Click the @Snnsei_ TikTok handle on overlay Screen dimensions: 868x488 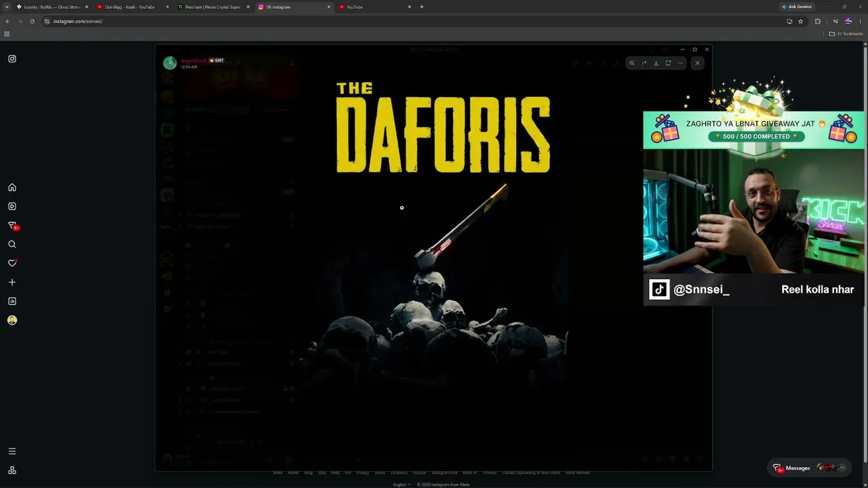[701, 289]
